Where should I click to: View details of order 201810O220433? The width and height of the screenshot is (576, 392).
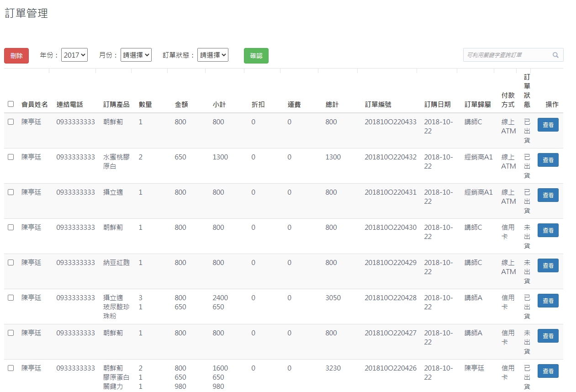pos(548,125)
